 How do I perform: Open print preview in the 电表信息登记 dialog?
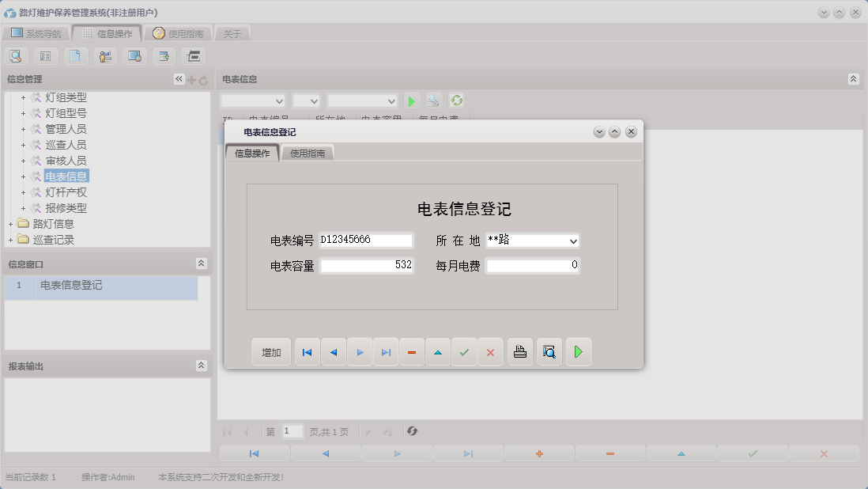[x=549, y=351]
